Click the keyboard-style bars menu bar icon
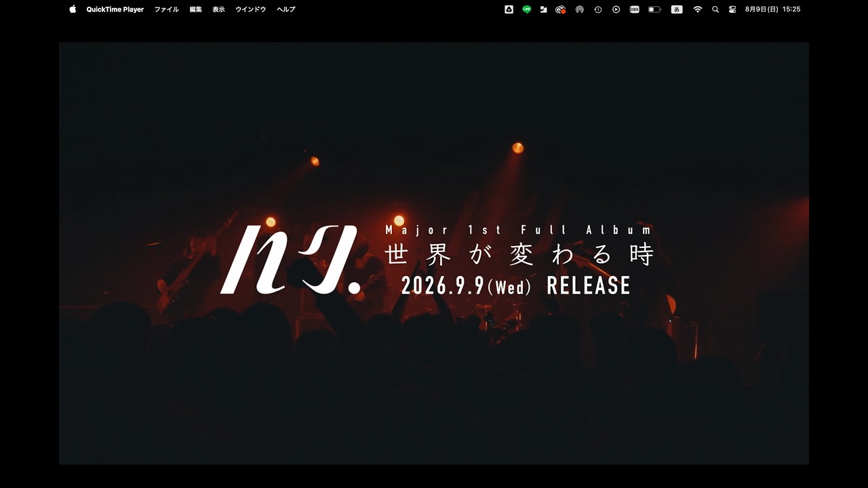The image size is (868, 488). (634, 9)
